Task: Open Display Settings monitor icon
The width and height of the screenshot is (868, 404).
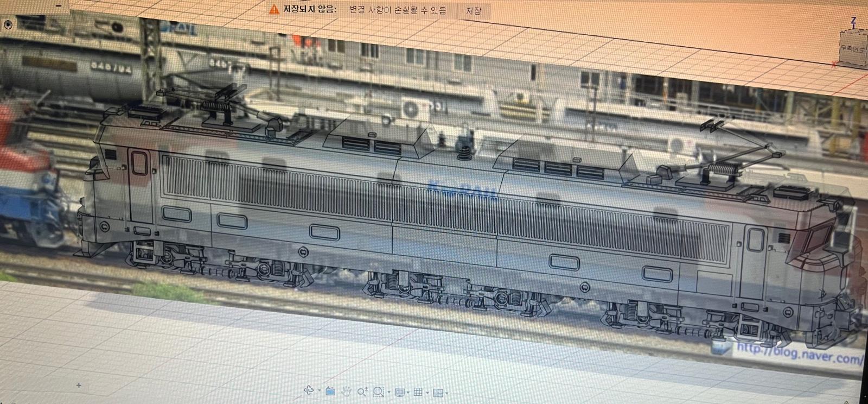Action: click(400, 392)
